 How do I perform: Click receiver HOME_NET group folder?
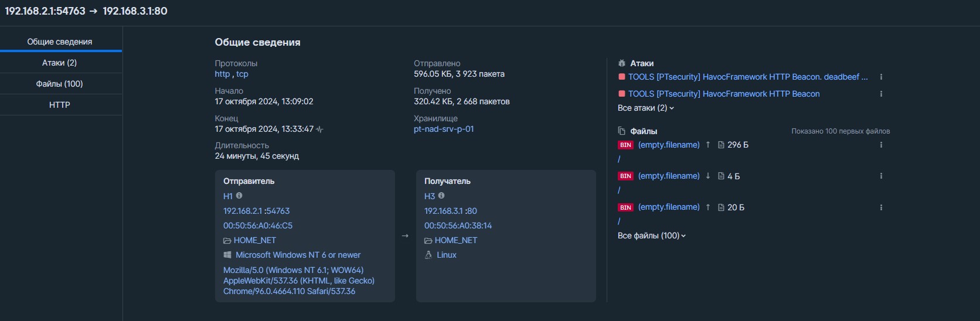[451, 240]
